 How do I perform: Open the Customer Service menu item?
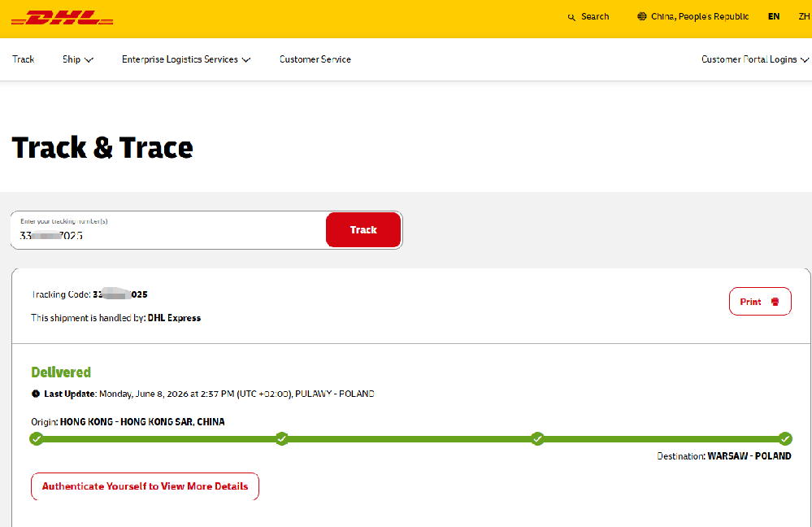pos(315,59)
